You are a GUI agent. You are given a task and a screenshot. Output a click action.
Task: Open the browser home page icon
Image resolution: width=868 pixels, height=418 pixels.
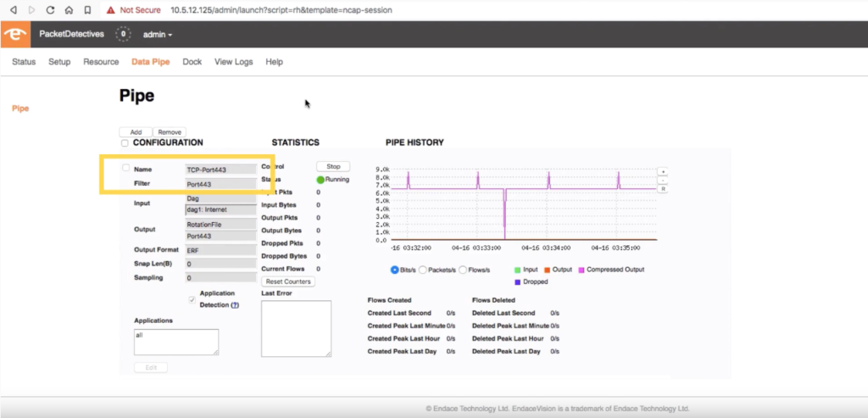pos(70,10)
